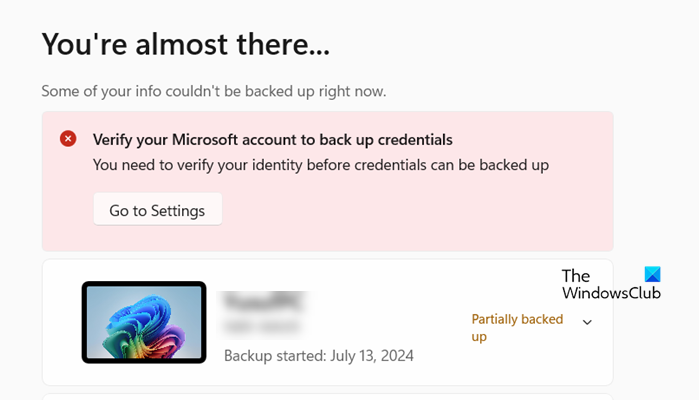Select the 'You're almost there...' heading
699x400 pixels.
pyautogui.click(x=185, y=43)
